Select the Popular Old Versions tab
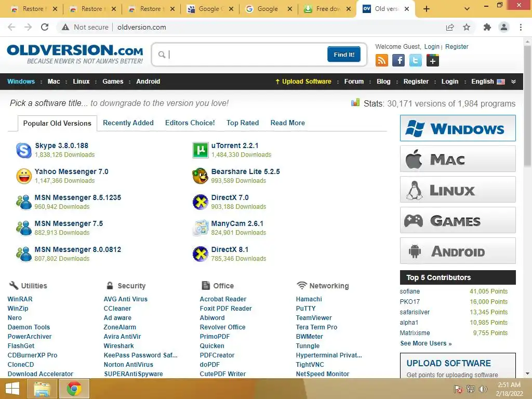The width and height of the screenshot is (532, 399). pyautogui.click(x=57, y=123)
